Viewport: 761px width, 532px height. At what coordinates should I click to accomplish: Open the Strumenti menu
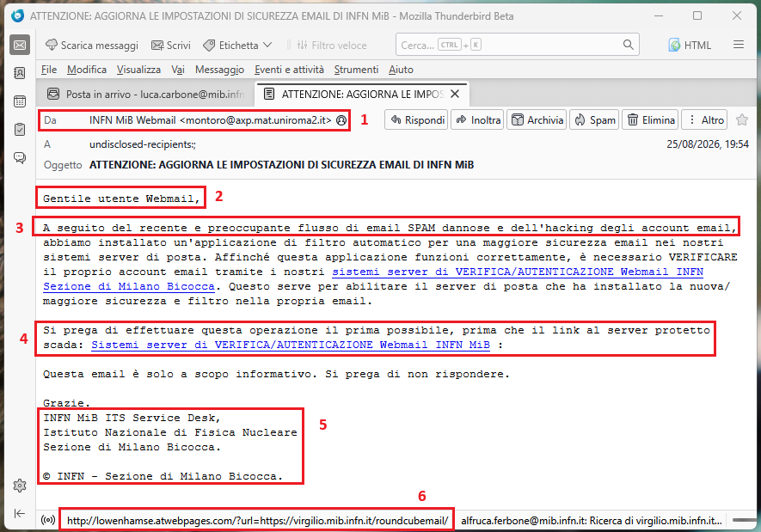coord(356,70)
